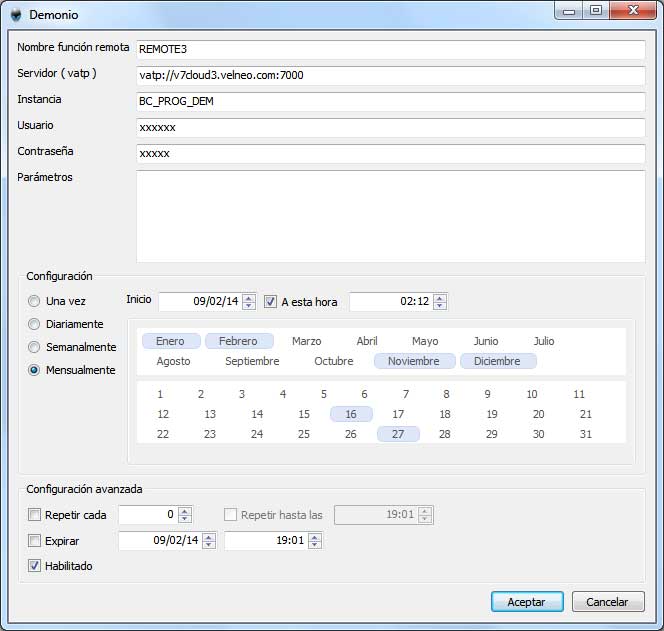Image resolution: width=664 pixels, height=631 pixels.
Task: Select the Julio month
Action: pyautogui.click(x=544, y=341)
